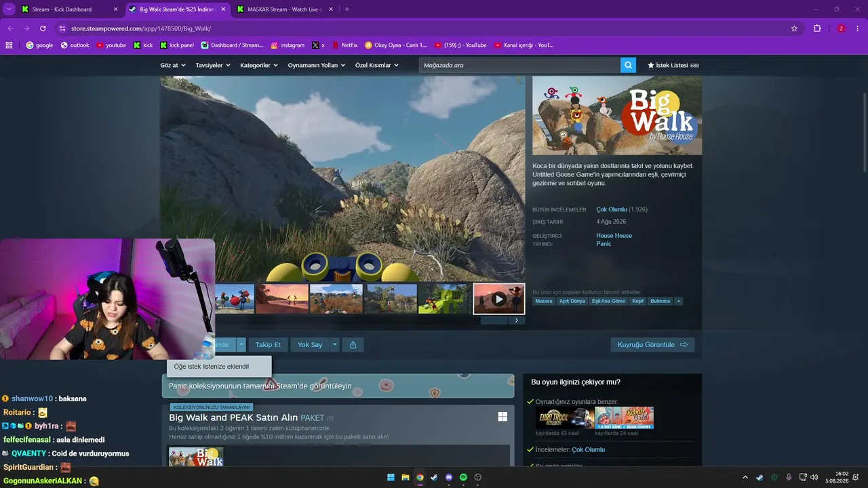Open Steam from the taskbar
Screen dimensions: 868x488
pos(435,478)
